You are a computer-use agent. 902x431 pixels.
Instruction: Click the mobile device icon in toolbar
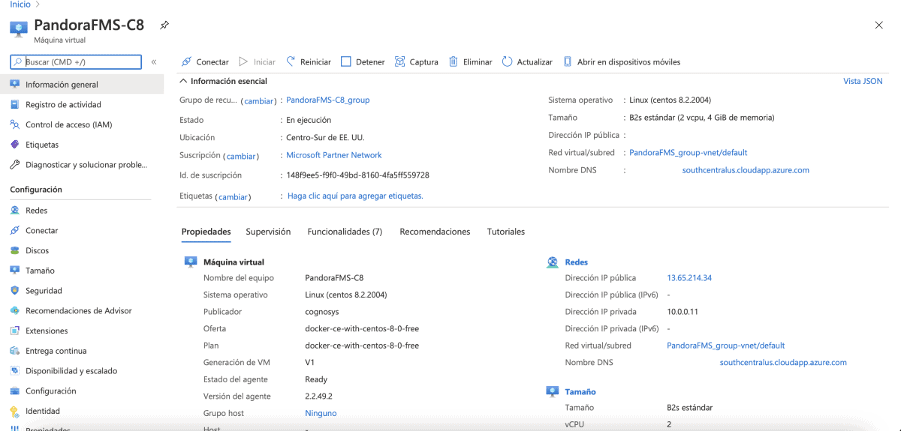point(567,62)
